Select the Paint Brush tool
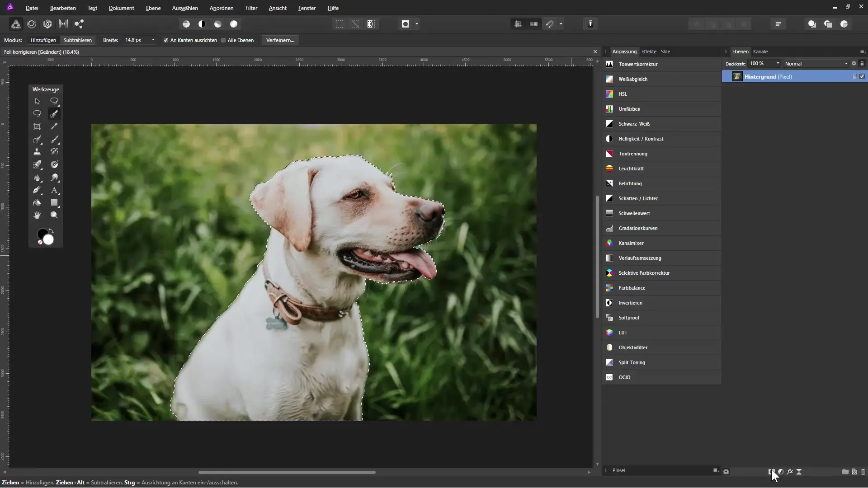Viewport: 868px width, 488px height. [54, 140]
